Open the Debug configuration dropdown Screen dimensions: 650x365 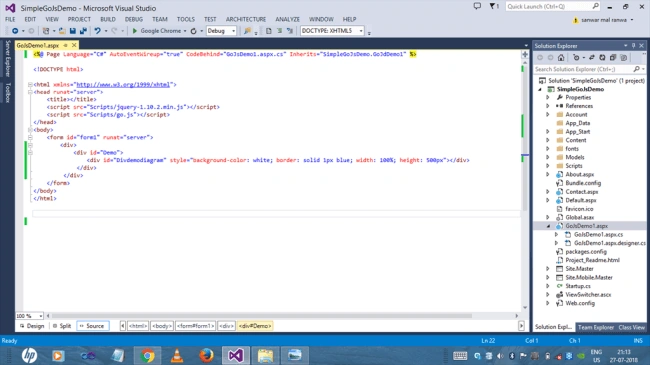(233, 31)
